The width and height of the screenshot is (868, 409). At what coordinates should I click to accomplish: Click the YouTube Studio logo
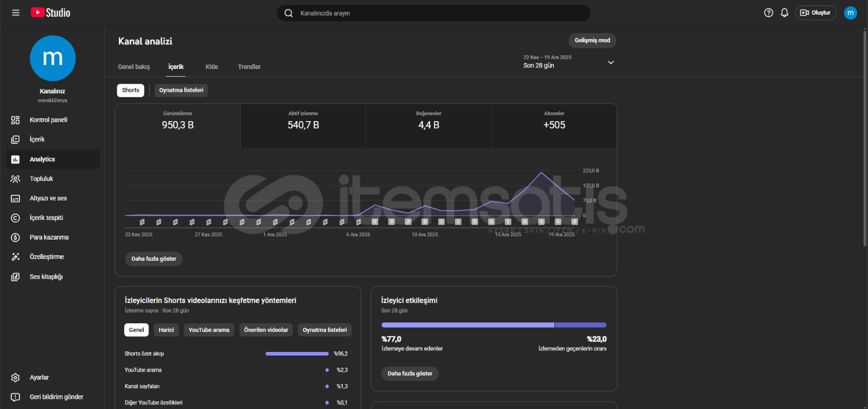tap(50, 12)
